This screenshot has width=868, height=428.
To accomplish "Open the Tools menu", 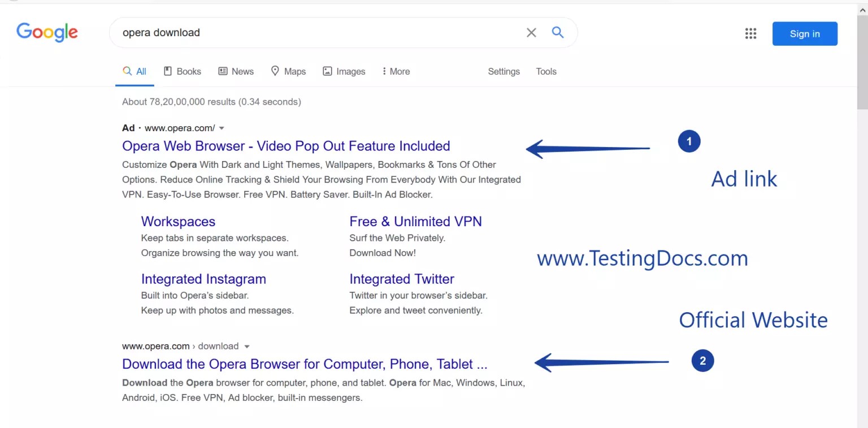I will pos(545,71).
